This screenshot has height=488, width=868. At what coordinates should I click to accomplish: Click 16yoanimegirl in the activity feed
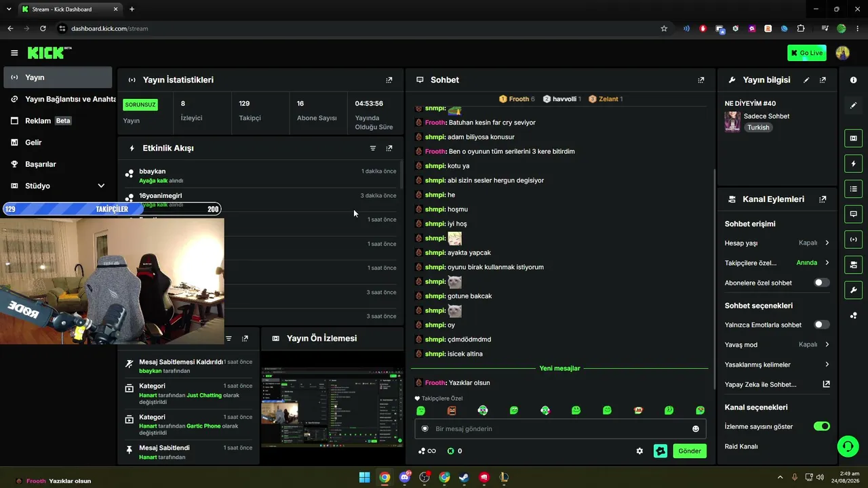pos(161,195)
